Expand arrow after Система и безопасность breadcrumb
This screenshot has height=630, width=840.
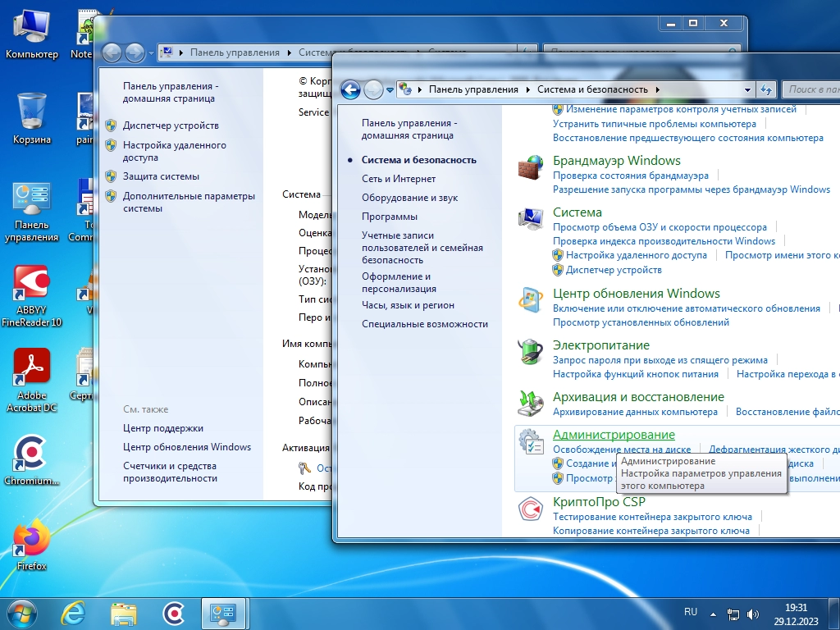[x=657, y=89]
